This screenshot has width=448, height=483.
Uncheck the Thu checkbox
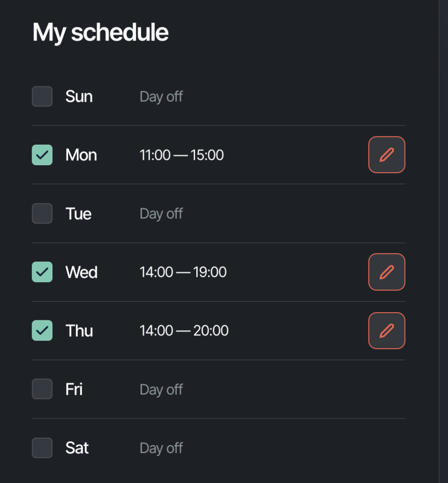click(42, 331)
